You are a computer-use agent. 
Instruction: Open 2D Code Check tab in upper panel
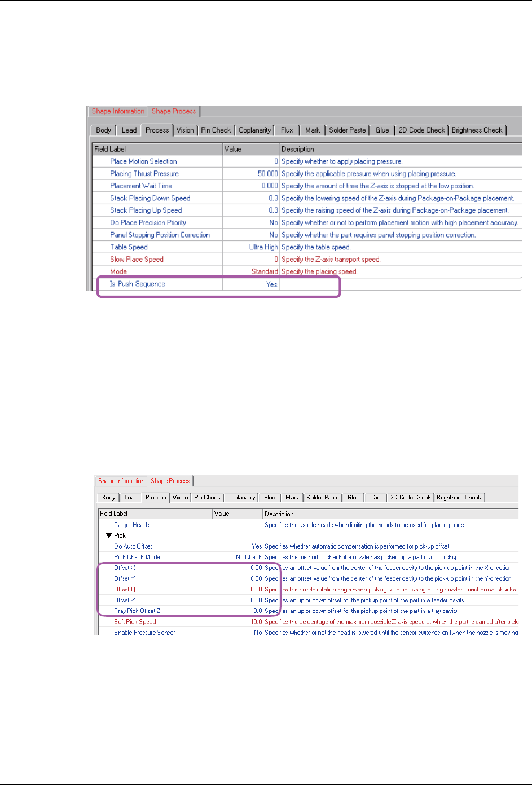(x=422, y=130)
